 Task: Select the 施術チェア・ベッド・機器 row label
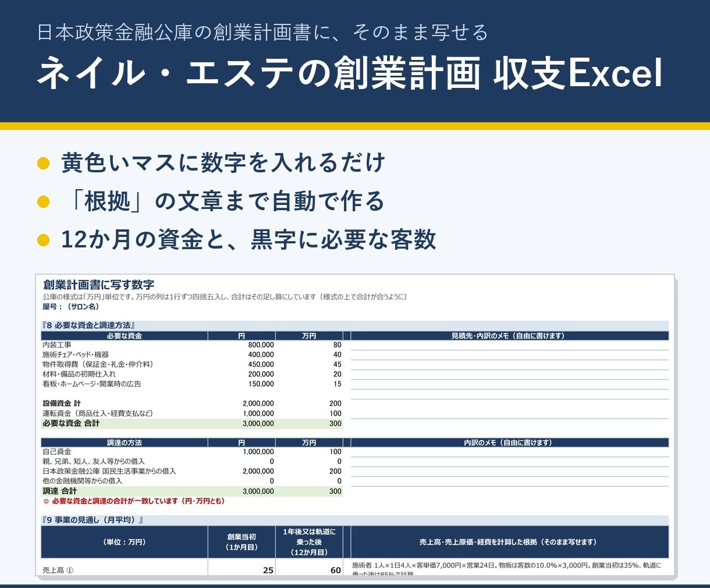(76, 355)
